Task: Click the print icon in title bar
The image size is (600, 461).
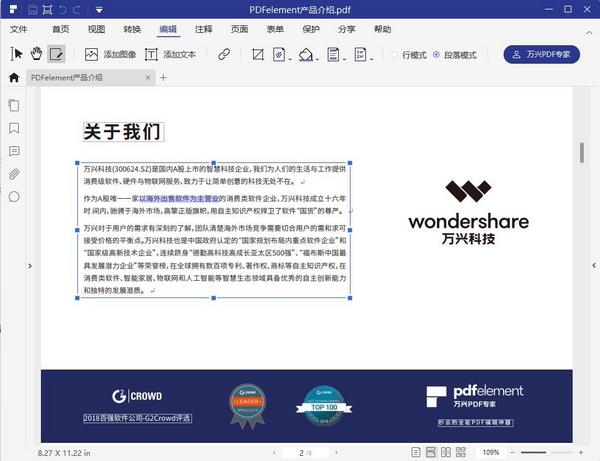Action: pos(47,10)
